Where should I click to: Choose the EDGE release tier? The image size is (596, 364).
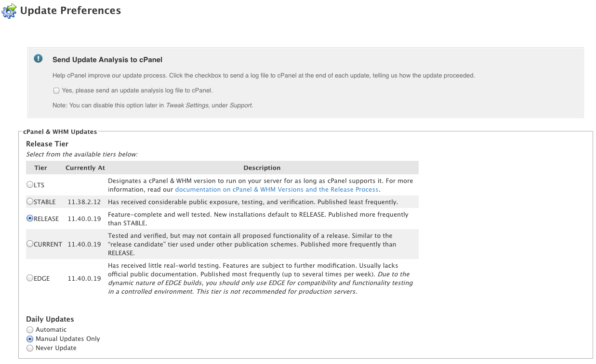point(30,278)
